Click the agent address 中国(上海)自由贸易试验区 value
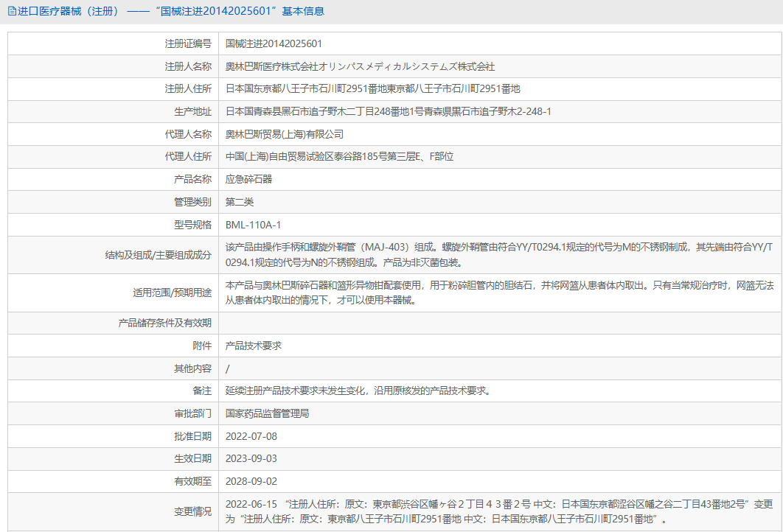783x532 pixels. [339, 157]
